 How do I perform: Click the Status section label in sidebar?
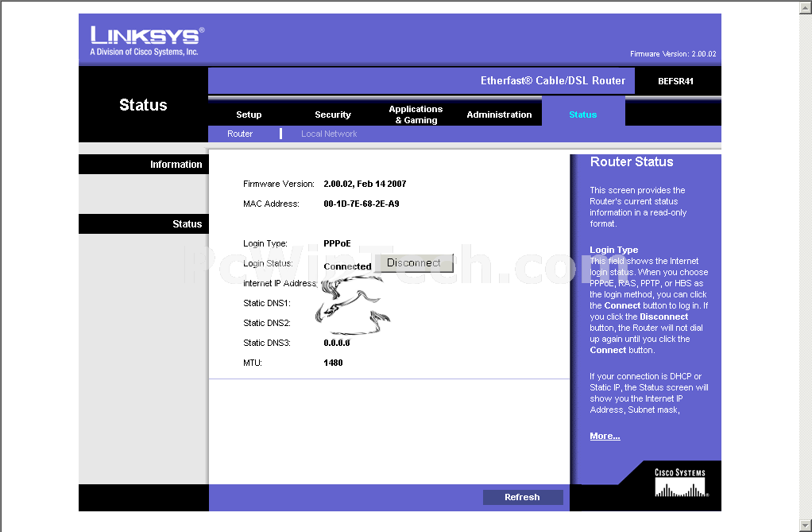coord(187,224)
